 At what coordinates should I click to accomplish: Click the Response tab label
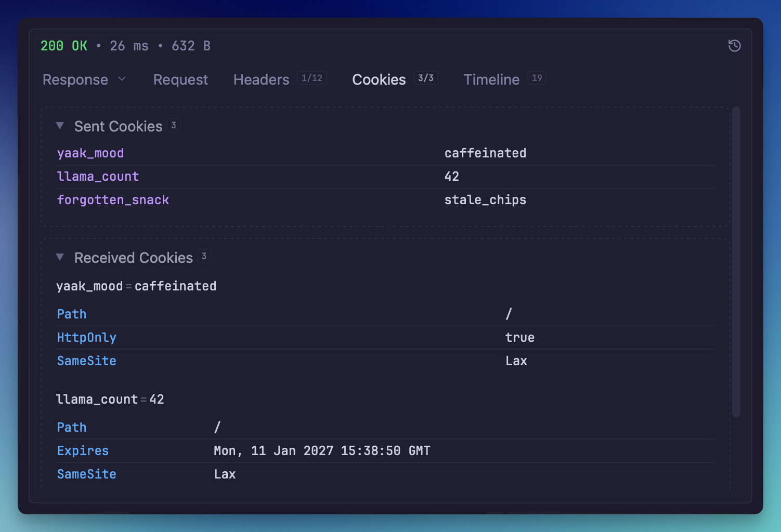pos(75,79)
